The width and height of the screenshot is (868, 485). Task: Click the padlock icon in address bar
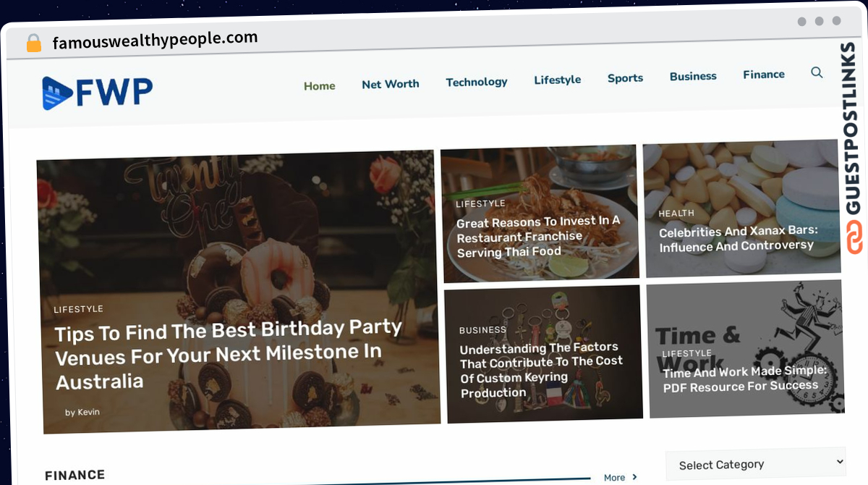34,43
